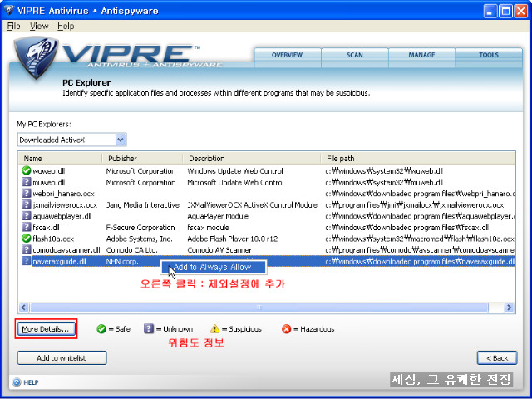Image resolution: width=532 pixels, height=399 pixels.
Task: Minimize the VIPRE window
Action: 490,11
